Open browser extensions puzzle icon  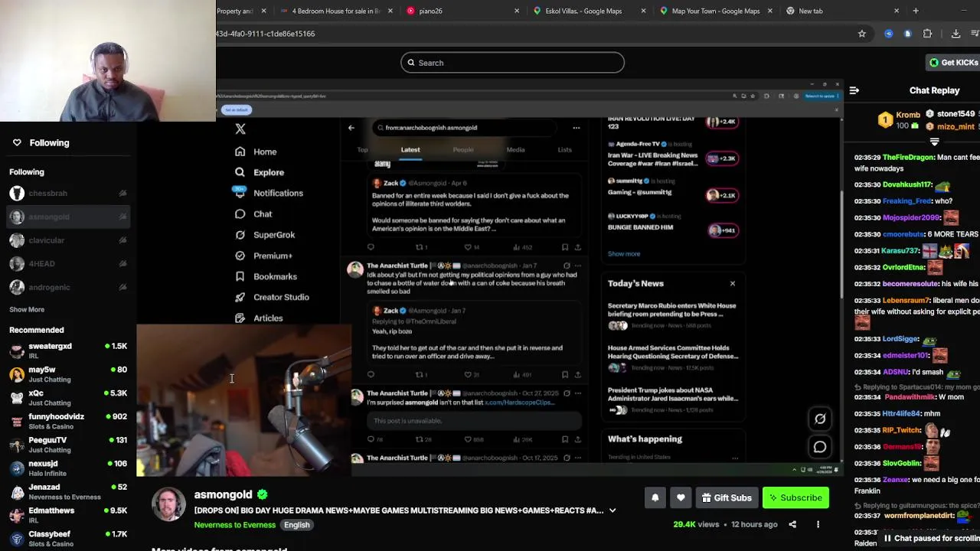click(927, 34)
